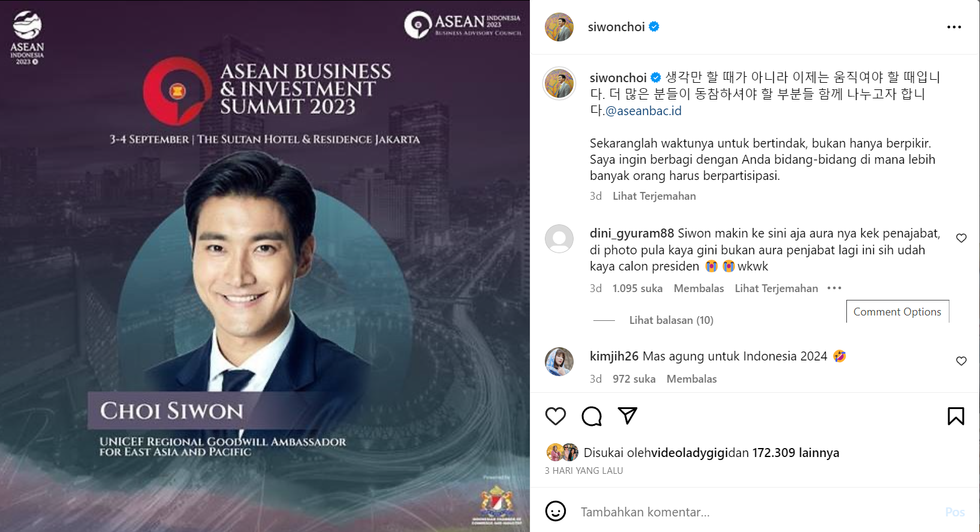Reply to kimjih26 with Membalas
Viewport: 980px width, 532px height.
pos(692,379)
